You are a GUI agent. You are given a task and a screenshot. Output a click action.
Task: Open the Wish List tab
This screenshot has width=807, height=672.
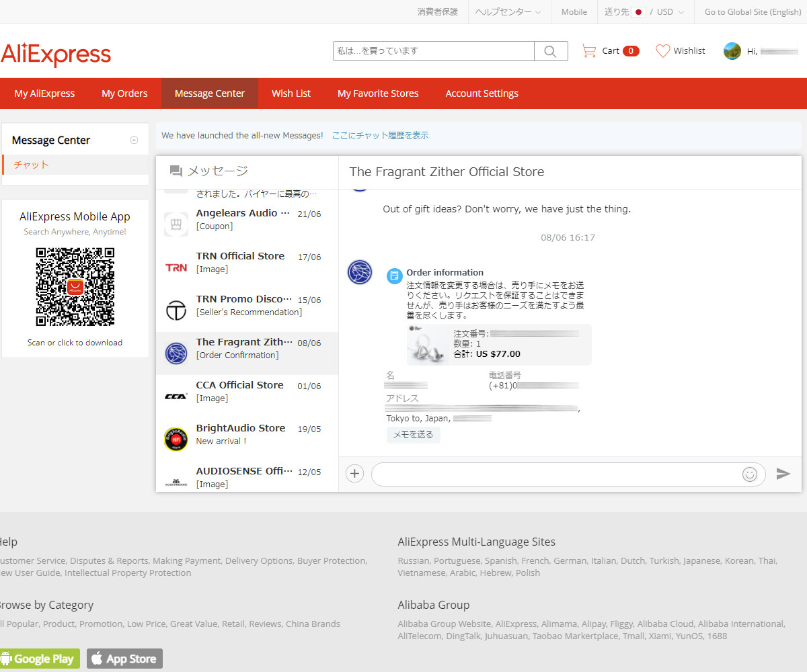[291, 93]
